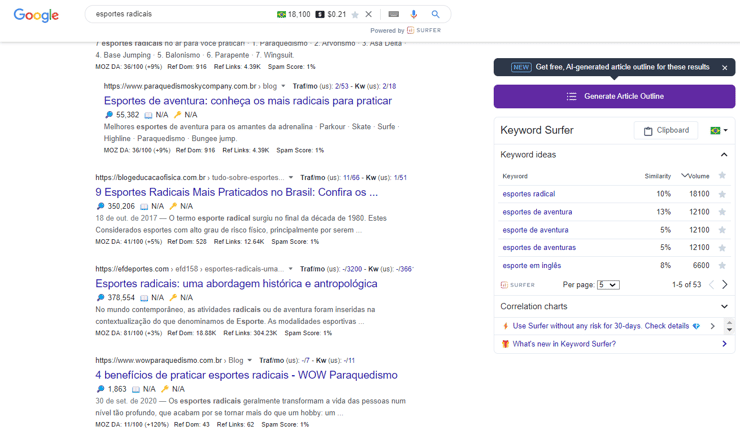This screenshot has width=740, height=439.
Task: Expand options for efdeportes result URL
Action: pyautogui.click(x=290, y=269)
